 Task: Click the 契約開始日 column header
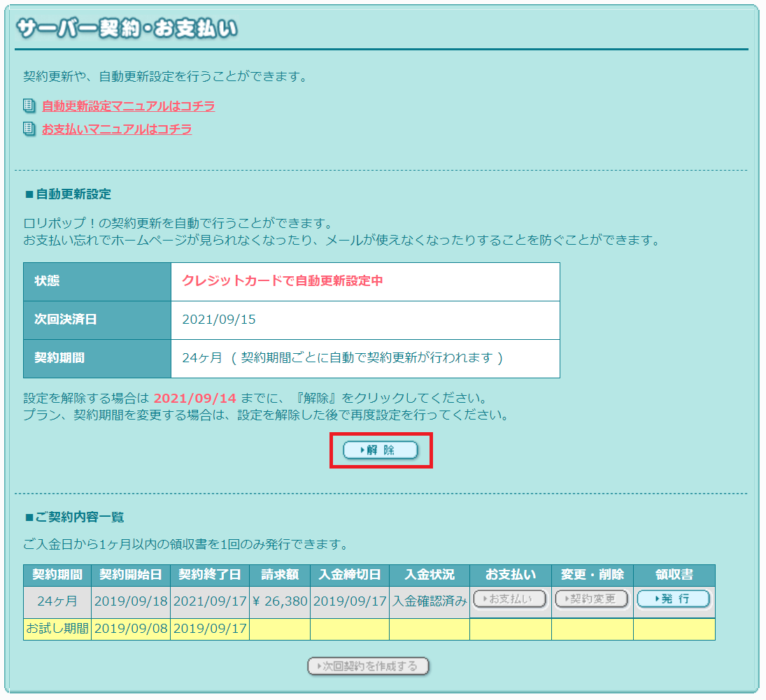click(131, 575)
